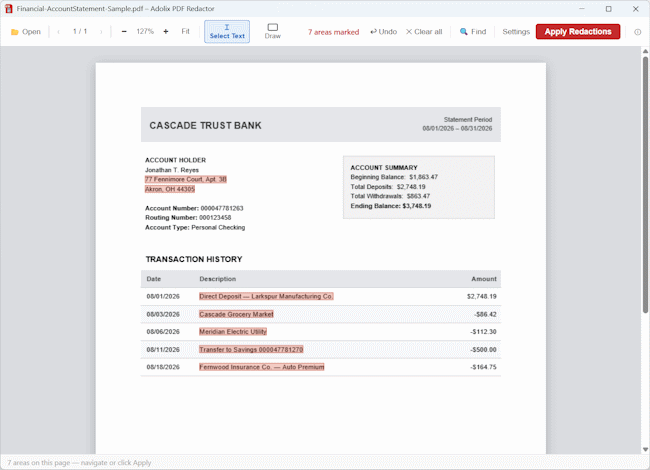650x470 pixels.
Task: Clear all marked areas
Action: [424, 31]
